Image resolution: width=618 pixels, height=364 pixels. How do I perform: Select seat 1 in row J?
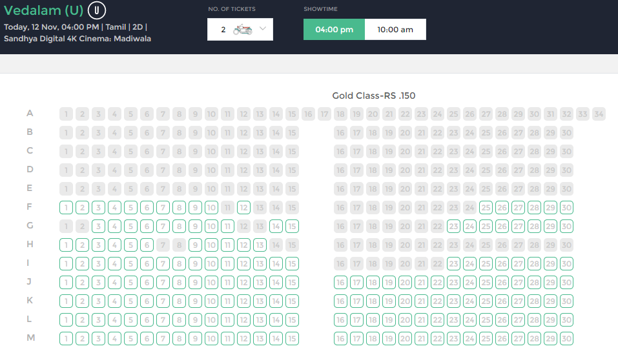(x=67, y=283)
